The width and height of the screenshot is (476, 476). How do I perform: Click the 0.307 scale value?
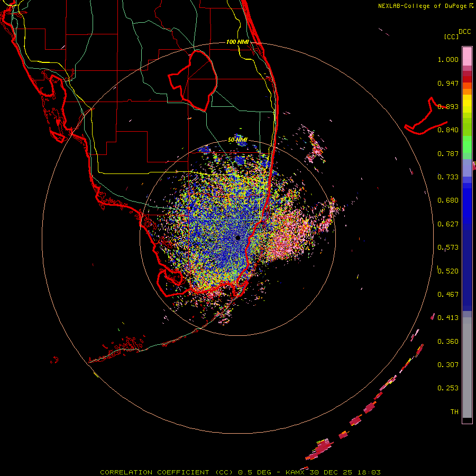point(448,365)
